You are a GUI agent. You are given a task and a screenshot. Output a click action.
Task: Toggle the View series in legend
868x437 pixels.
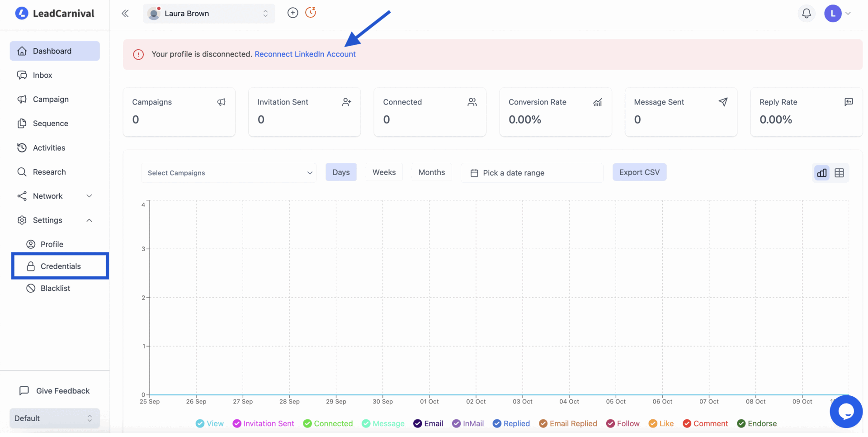click(200, 423)
